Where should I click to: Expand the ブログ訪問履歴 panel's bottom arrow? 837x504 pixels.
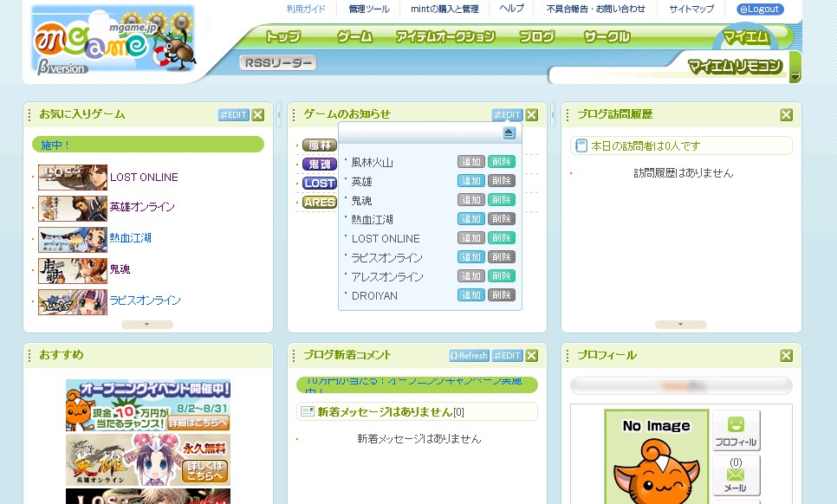pyautogui.click(x=680, y=325)
